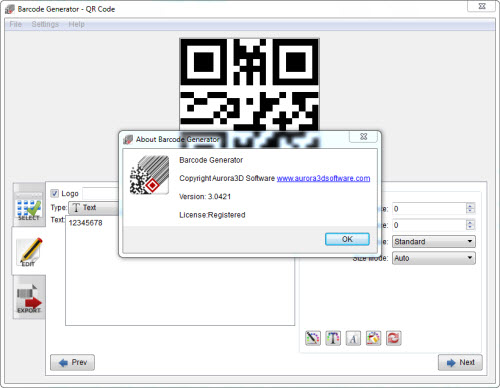The width and height of the screenshot is (500, 388).
Task: Open the Help menu
Action: (x=76, y=24)
